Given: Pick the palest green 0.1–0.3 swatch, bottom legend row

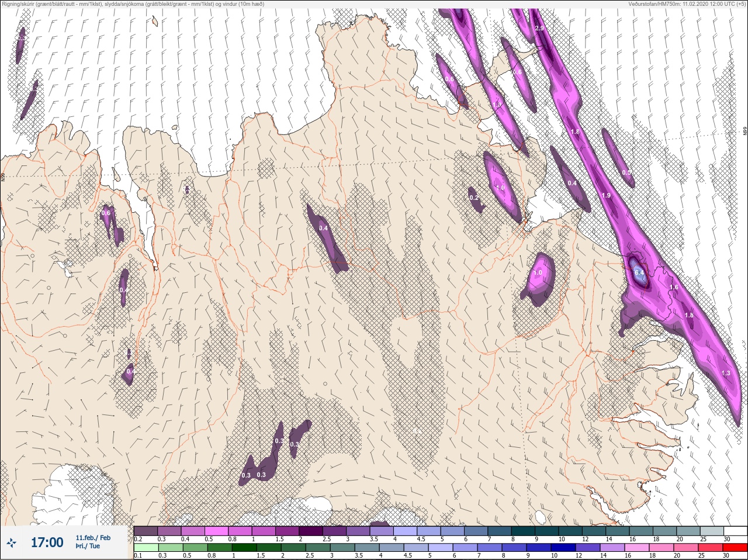Looking at the screenshot, I should tap(146, 548).
